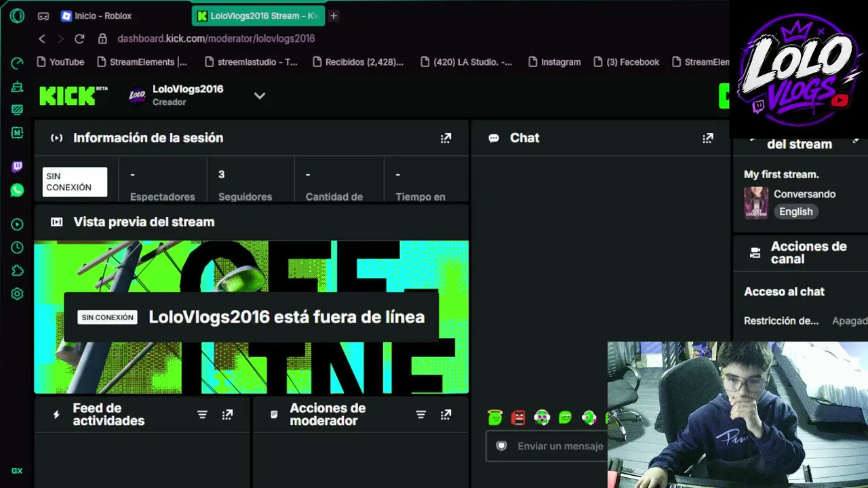The width and height of the screenshot is (868, 488).
Task: Open GX Control speedometer sidebar icon
Action: [x=17, y=63]
